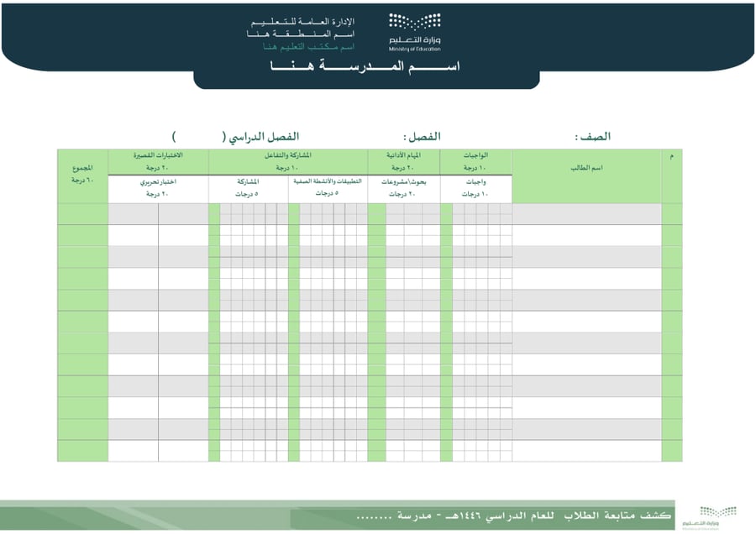Click the "الفصل الدراسي ( )" label
Image resolution: width=756 pixels, height=534 pixels.
pos(236,137)
